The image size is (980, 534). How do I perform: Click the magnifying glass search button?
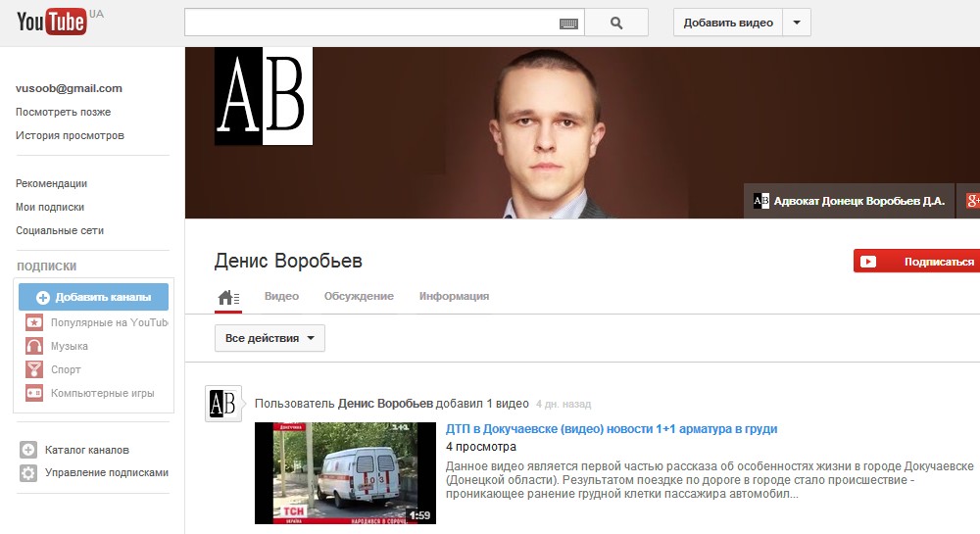[616, 24]
